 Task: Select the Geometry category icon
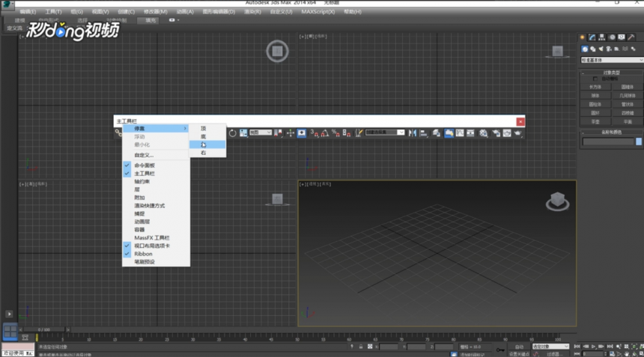[x=585, y=49]
